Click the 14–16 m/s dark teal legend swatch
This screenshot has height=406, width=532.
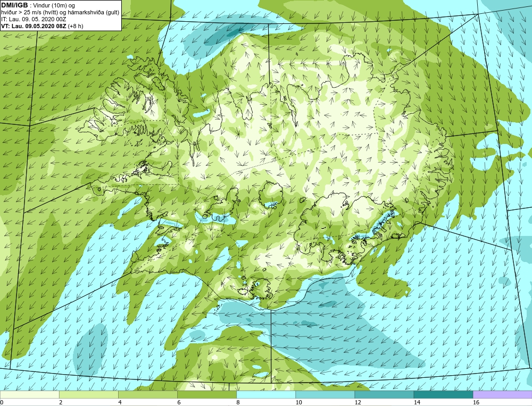(443, 395)
